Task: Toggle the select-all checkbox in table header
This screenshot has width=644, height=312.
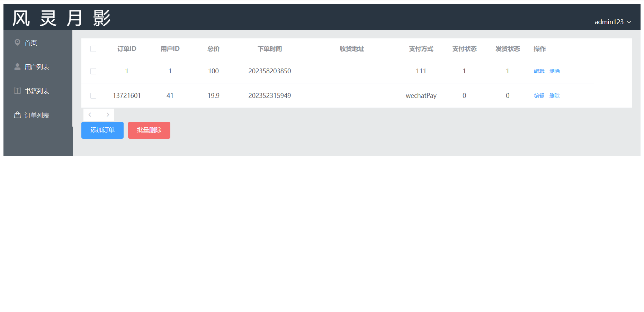Action: (93, 49)
